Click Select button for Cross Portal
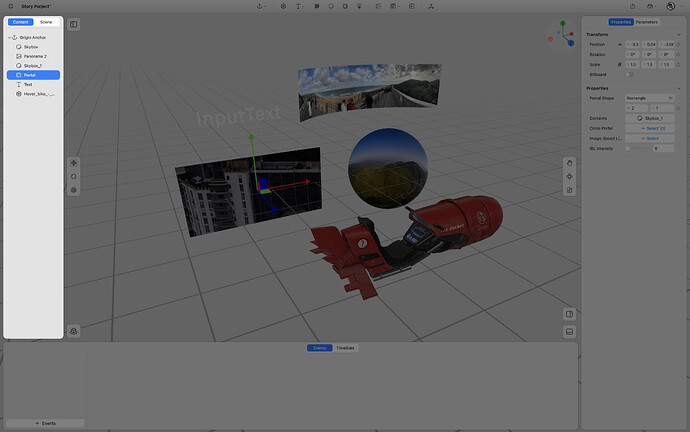The height and width of the screenshot is (432, 690). [651, 128]
